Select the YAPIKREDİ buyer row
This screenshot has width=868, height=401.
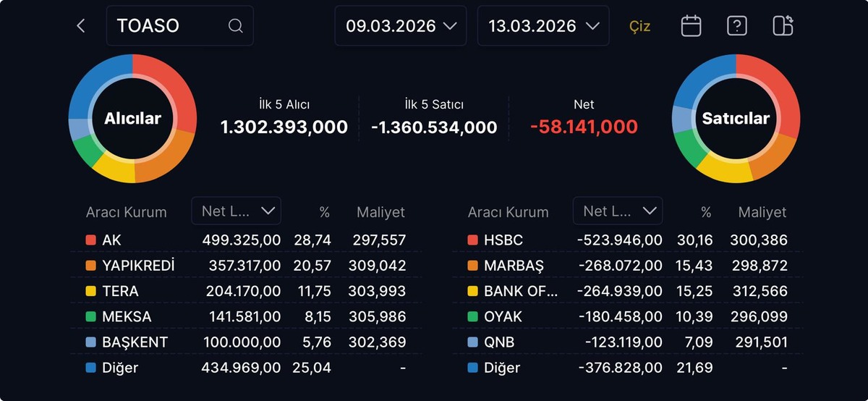[x=246, y=266]
